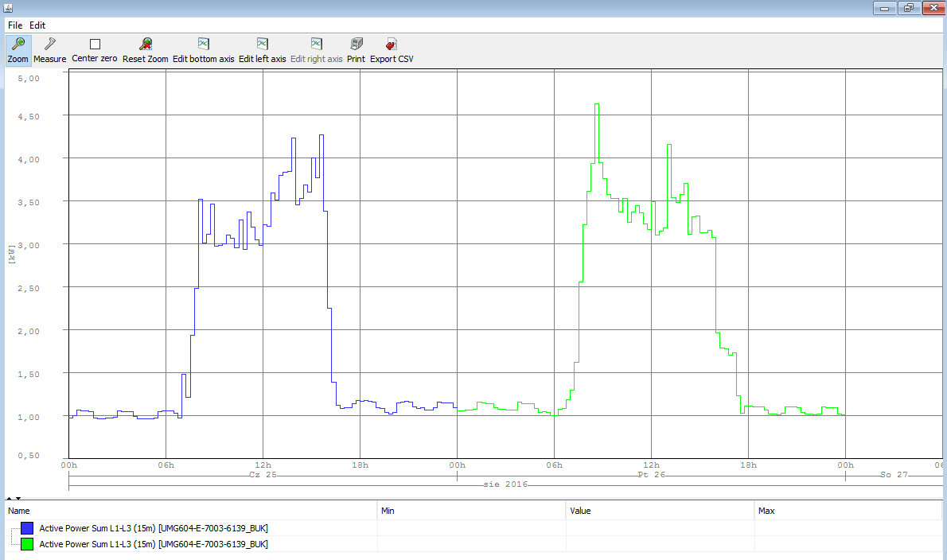This screenshot has width=947, height=560.
Task: Click the [kW] axis unit label
Action: (11, 254)
